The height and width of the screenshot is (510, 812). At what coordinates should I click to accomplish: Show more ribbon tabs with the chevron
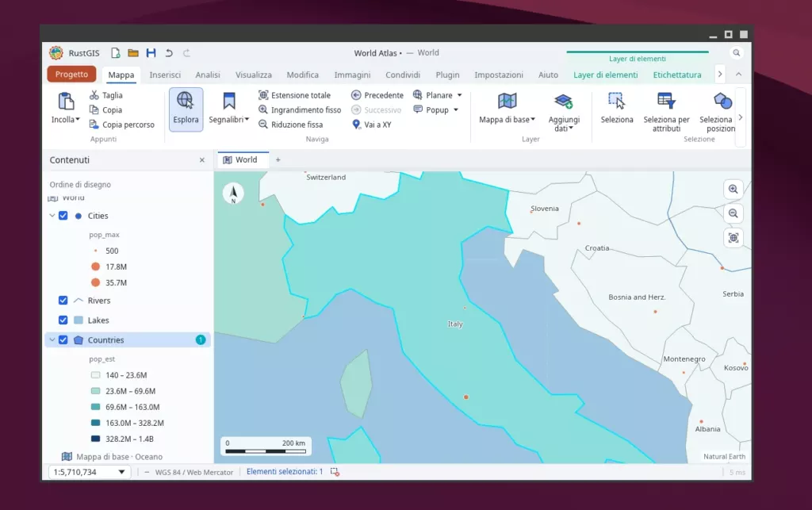coord(720,74)
